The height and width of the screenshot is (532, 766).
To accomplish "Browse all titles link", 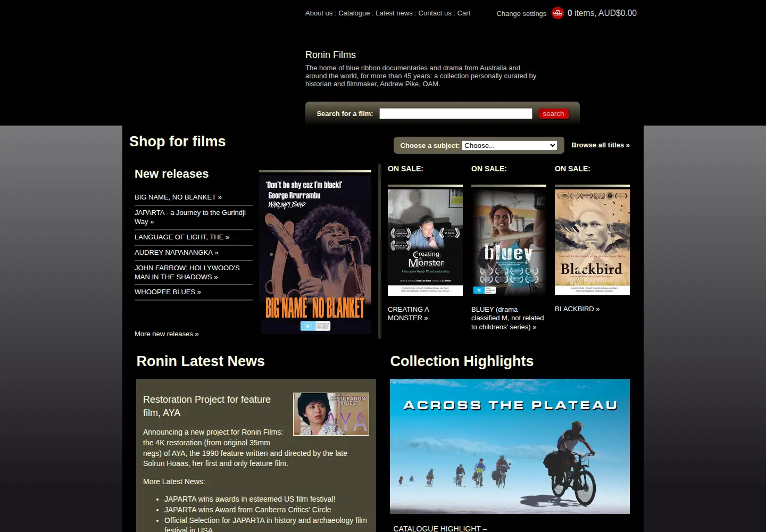I will [601, 145].
